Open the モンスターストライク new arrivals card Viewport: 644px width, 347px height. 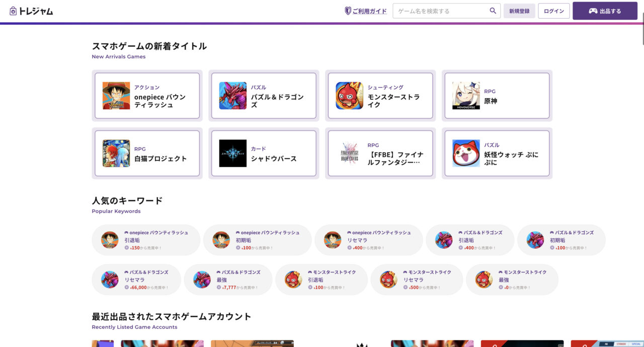coord(380,96)
